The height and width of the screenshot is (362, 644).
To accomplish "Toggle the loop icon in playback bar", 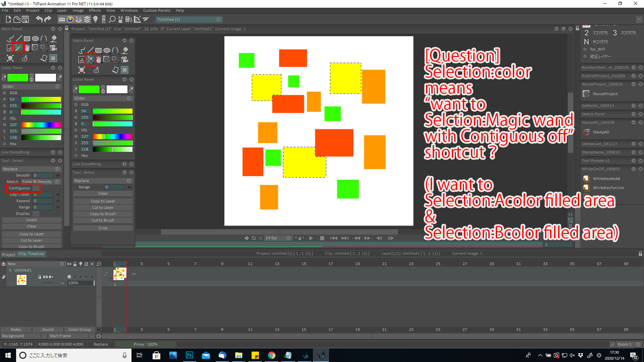I will click(x=254, y=238).
